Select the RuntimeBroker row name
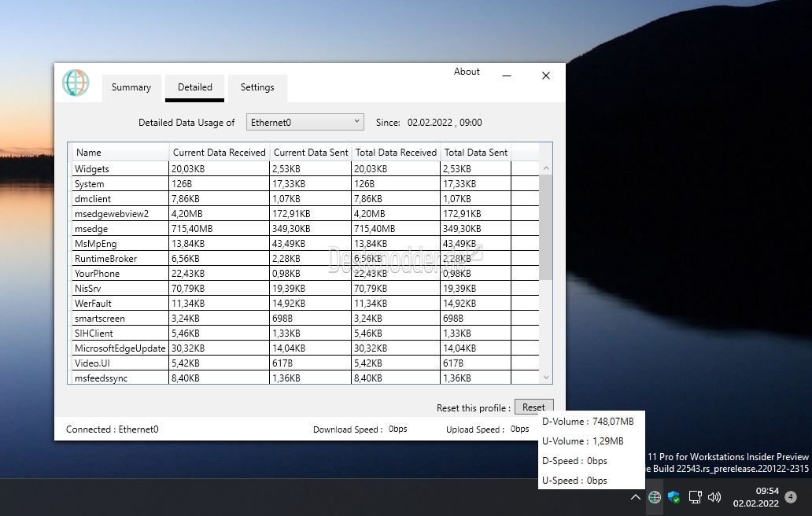Screen dimensions: 812x516 pos(105,259)
